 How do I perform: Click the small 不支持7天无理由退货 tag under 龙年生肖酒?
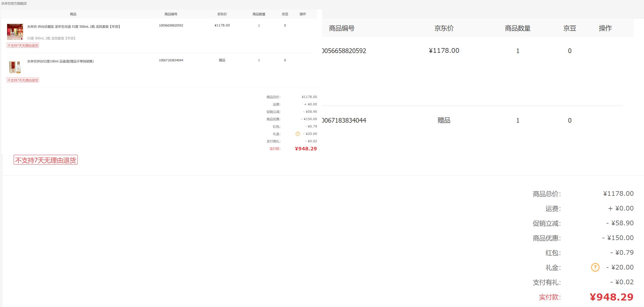point(23,45)
